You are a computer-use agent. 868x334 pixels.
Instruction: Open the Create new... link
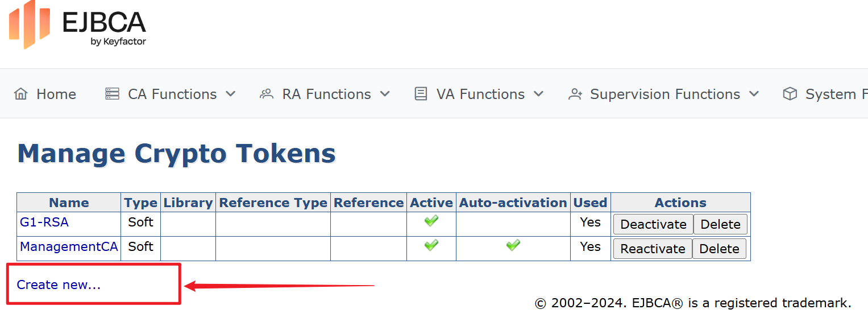(x=59, y=285)
